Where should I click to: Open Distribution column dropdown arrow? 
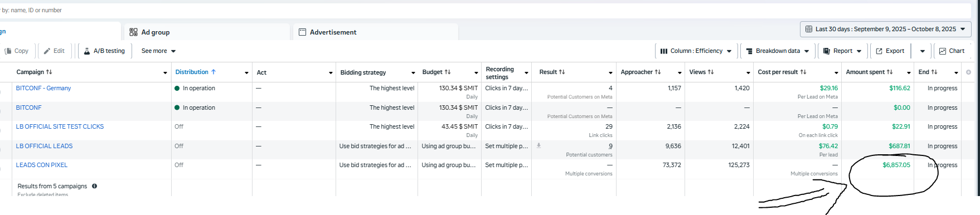click(x=246, y=73)
